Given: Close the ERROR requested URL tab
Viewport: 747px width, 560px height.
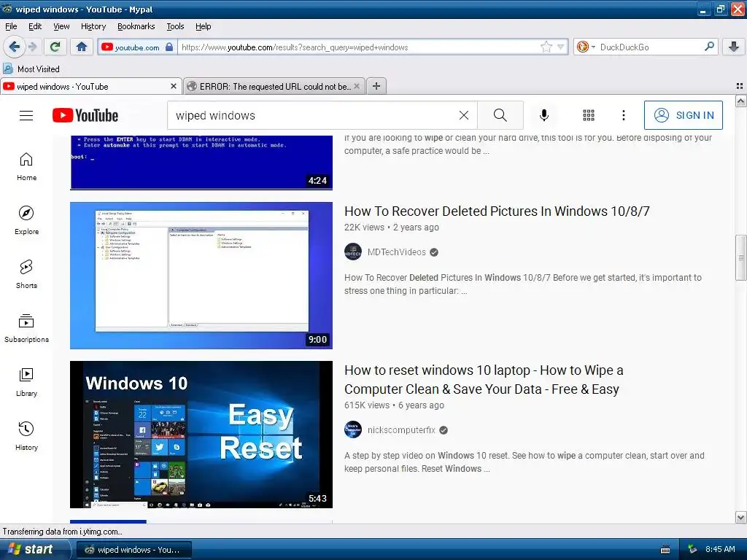Looking at the screenshot, I should click(356, 86).
